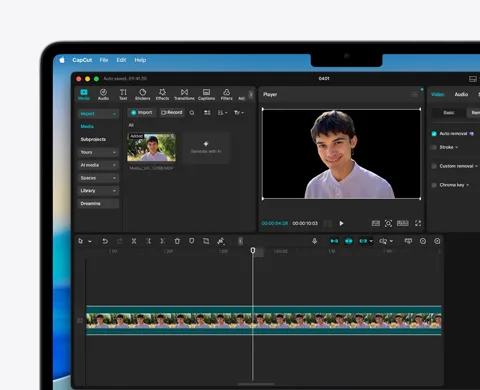Expand the Library dropdown

[98, 191]
